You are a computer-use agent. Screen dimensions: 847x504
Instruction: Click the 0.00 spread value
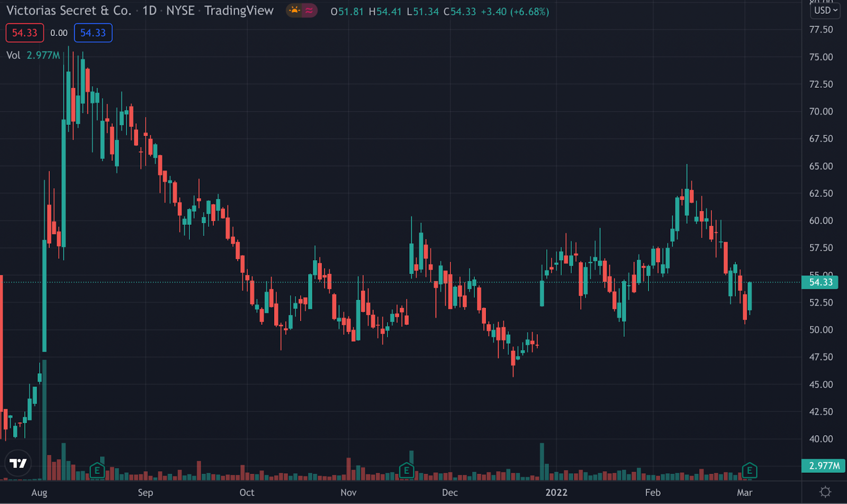point(59,33)
